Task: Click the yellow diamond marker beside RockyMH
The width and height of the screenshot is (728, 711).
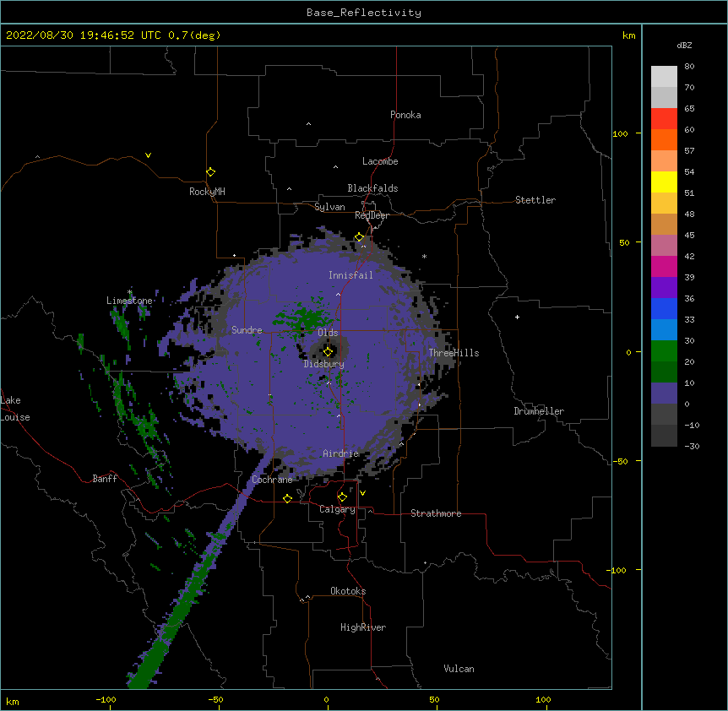Action: 211,172
